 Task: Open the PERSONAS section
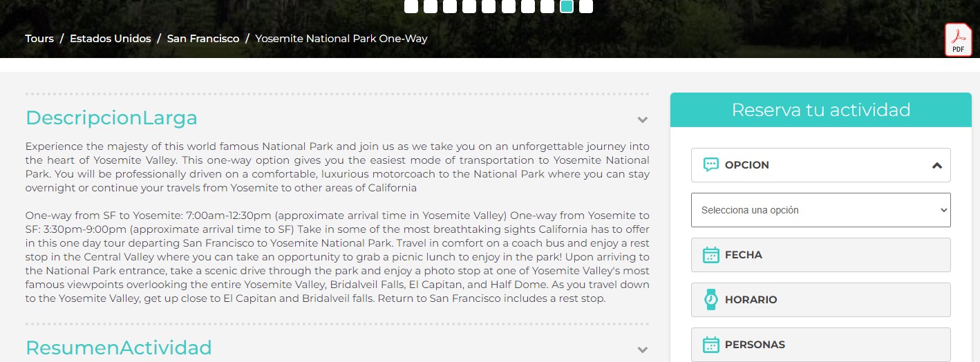(x=820, y=345)
